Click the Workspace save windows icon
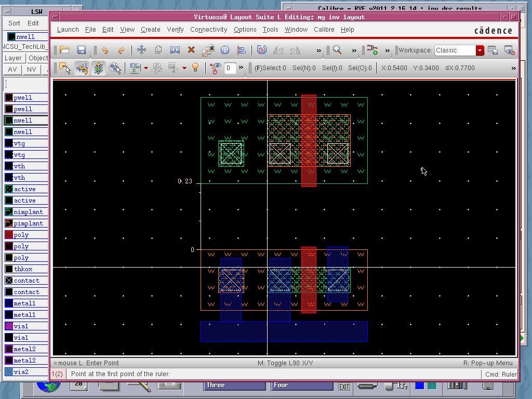The height and width of the screenshot is (399, 532). tap(493, 50)
